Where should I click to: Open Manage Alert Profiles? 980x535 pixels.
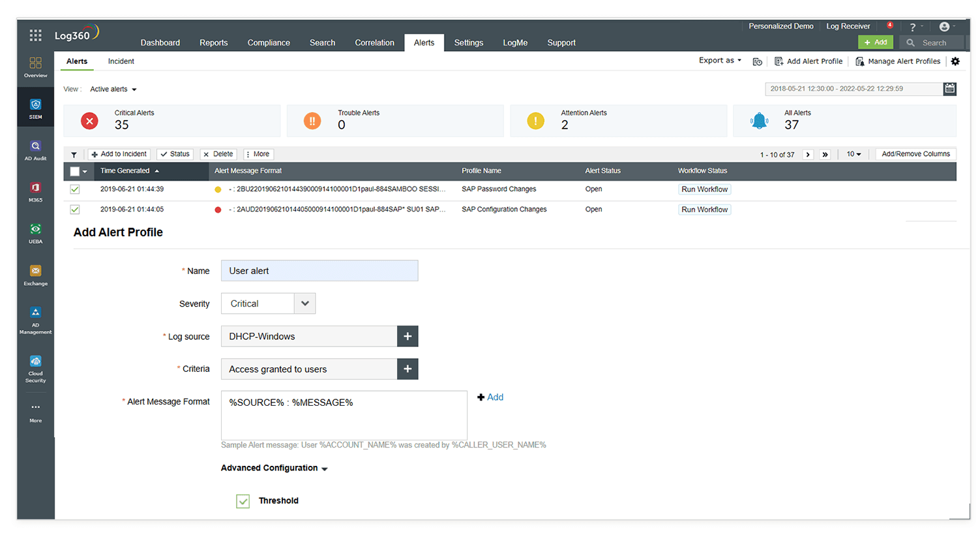898,61
